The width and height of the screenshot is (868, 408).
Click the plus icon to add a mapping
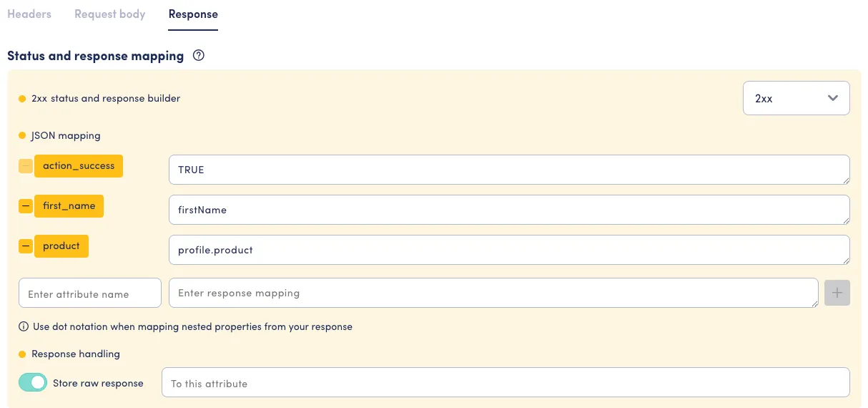tap(837, 293)
